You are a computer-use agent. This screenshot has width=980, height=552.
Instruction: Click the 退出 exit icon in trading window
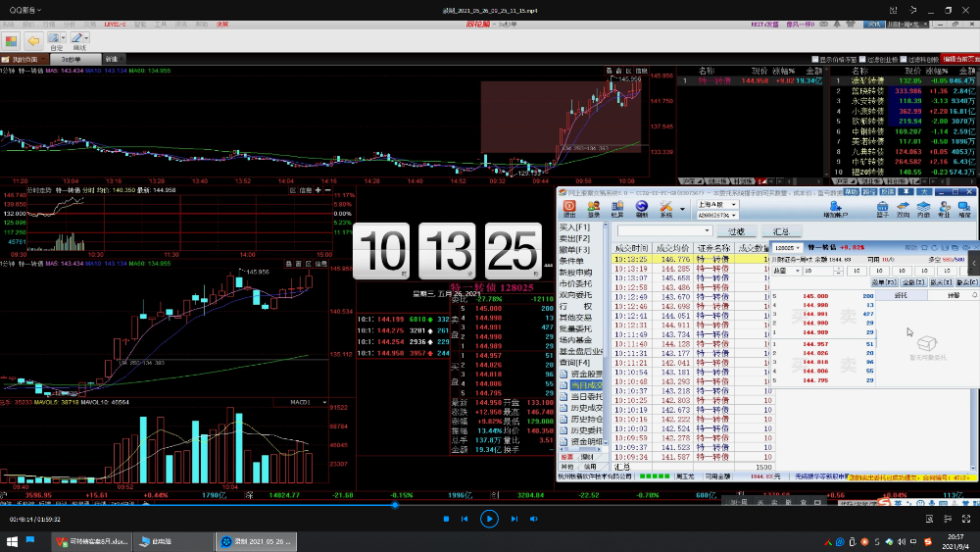[x=569, y=208]
